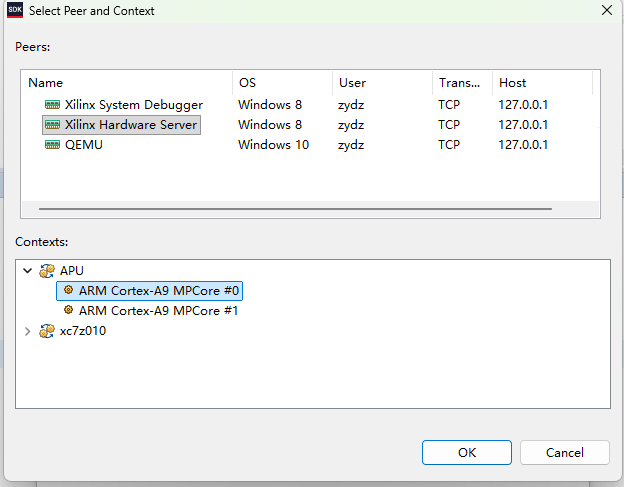Select the Xilinx System Debugger peer
The width and height of the screenshot is (624, 487).
pyautogui.click(x=134, y=105)
